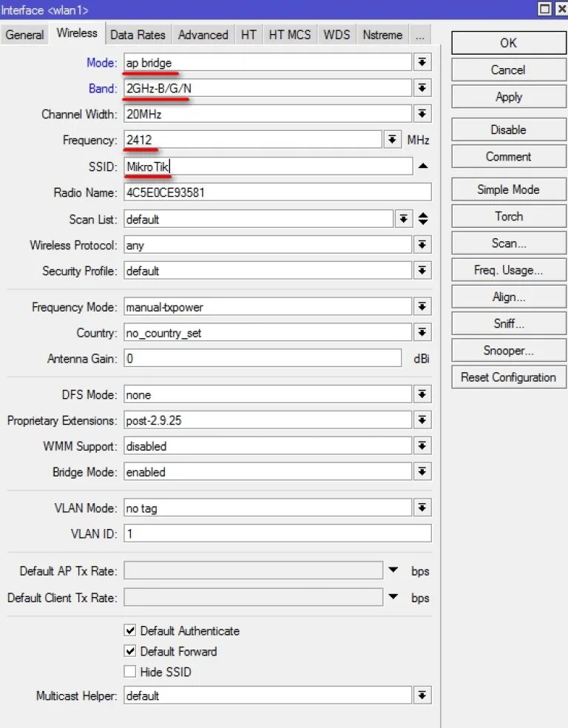Uncheck Default Authenticate checkbox

130,631
